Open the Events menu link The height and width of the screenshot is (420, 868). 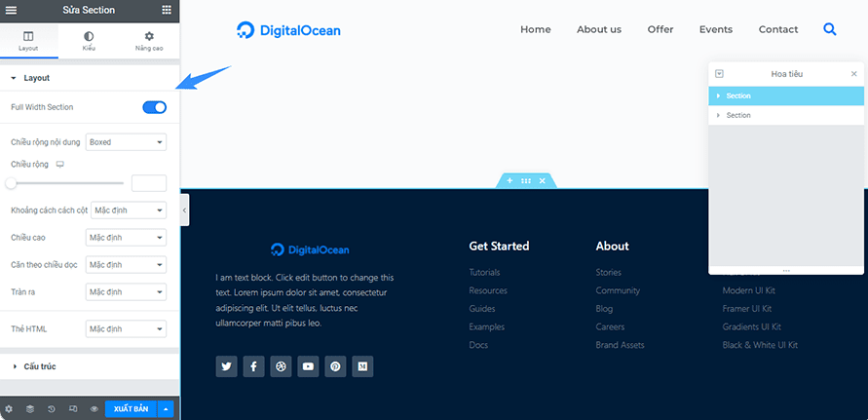tap(716, 29)
